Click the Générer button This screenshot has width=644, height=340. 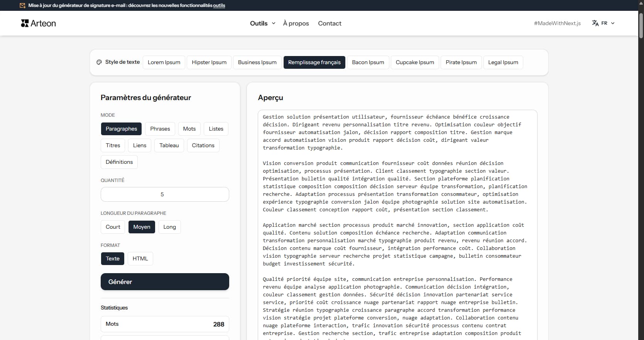click(x=165, y=282)
